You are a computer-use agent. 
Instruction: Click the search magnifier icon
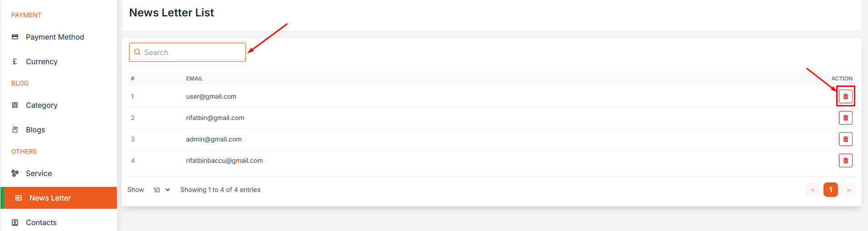pos(137,52)
